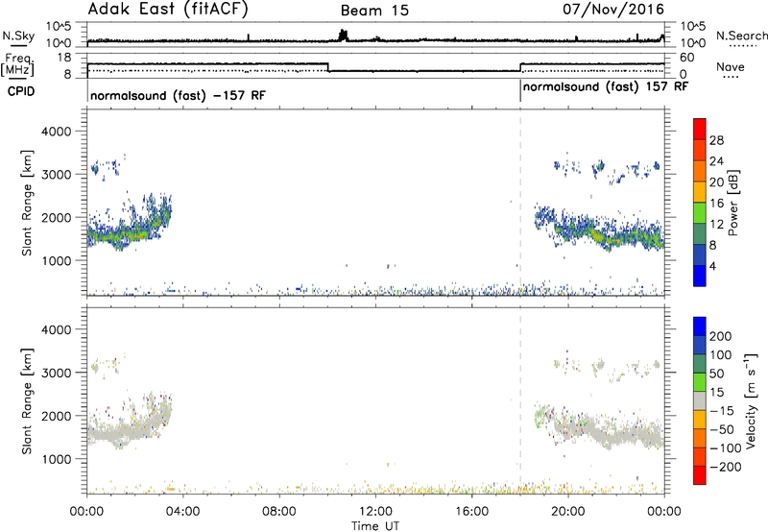This screenshot has width=768, height=532.
Task: Click the 'Beam 15' label
Action: point(374,11)
